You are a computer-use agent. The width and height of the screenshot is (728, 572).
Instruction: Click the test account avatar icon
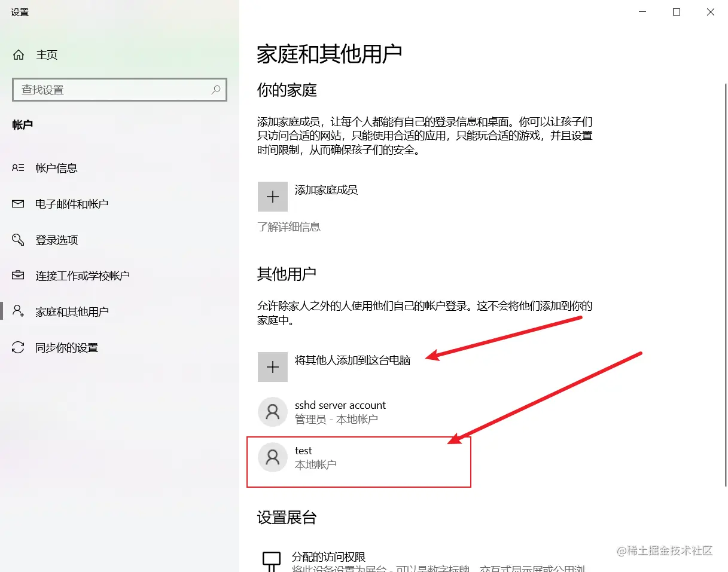click(273, 457)
